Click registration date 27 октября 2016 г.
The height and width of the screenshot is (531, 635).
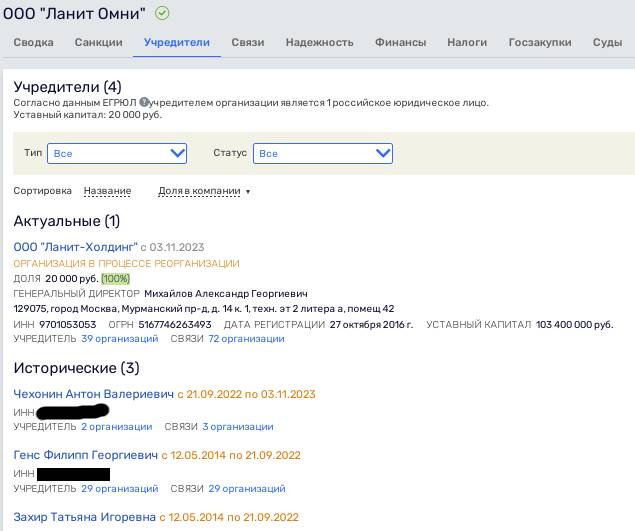pos(371,324)
